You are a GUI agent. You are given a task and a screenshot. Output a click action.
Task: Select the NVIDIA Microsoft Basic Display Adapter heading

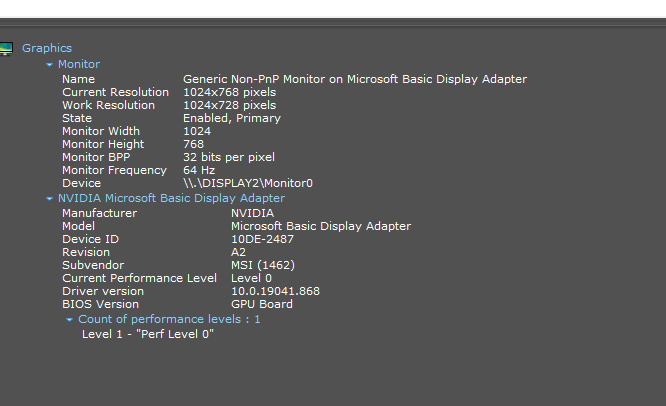(x=171, y=198)
